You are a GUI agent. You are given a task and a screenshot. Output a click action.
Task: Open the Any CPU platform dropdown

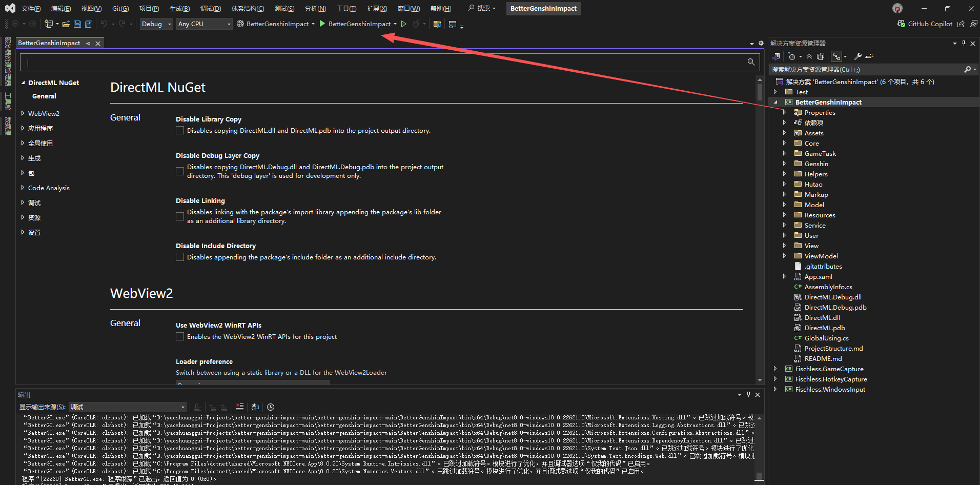[x=204, y=24]
